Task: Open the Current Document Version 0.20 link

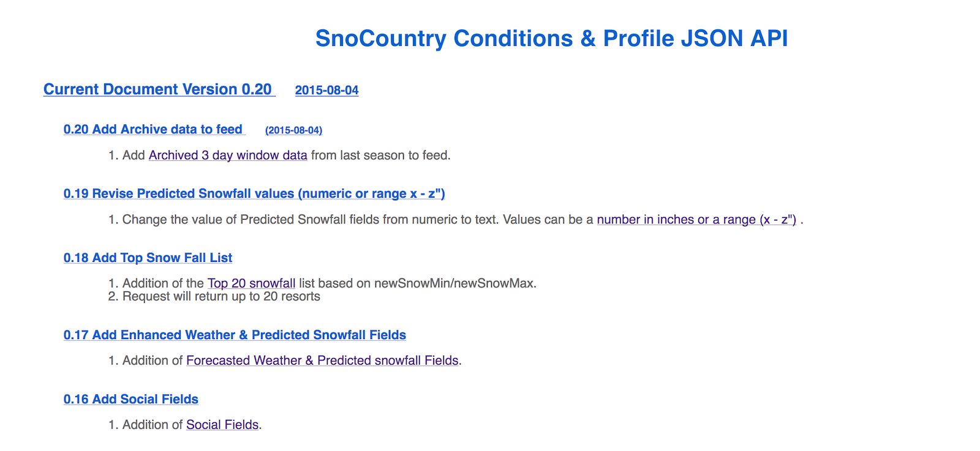Action: 157,89
